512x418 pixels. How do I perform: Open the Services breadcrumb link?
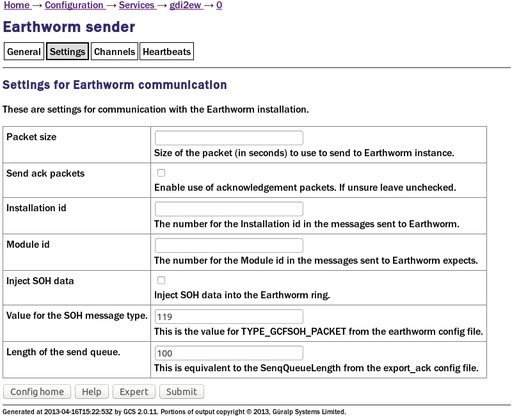(x=137, y=5)
